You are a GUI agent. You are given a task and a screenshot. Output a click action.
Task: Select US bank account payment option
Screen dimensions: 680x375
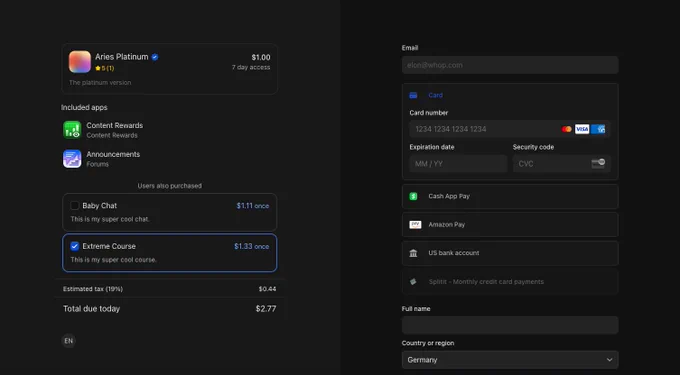pos(510,253)
